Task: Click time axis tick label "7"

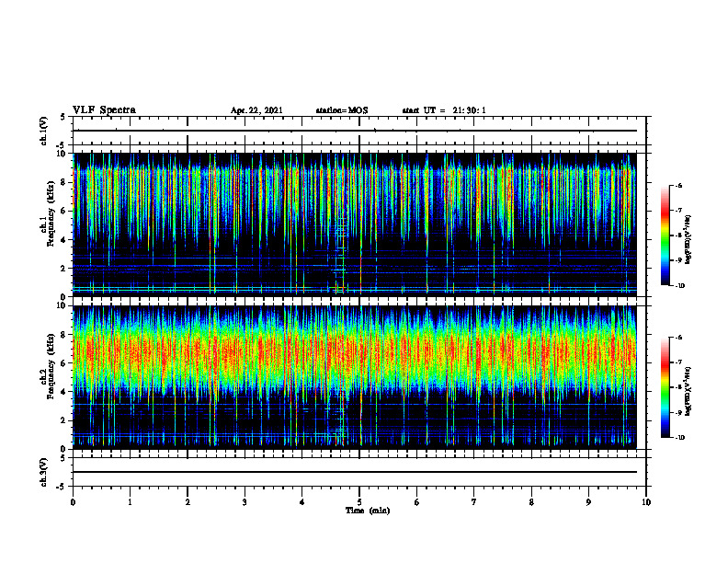Action: 474,502
